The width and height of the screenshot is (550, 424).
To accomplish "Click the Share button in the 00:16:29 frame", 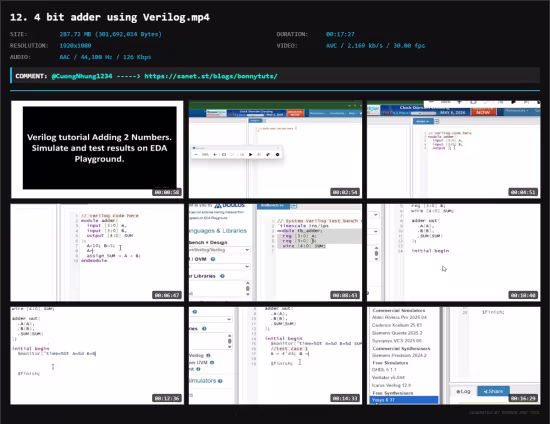I will point(493,391).
